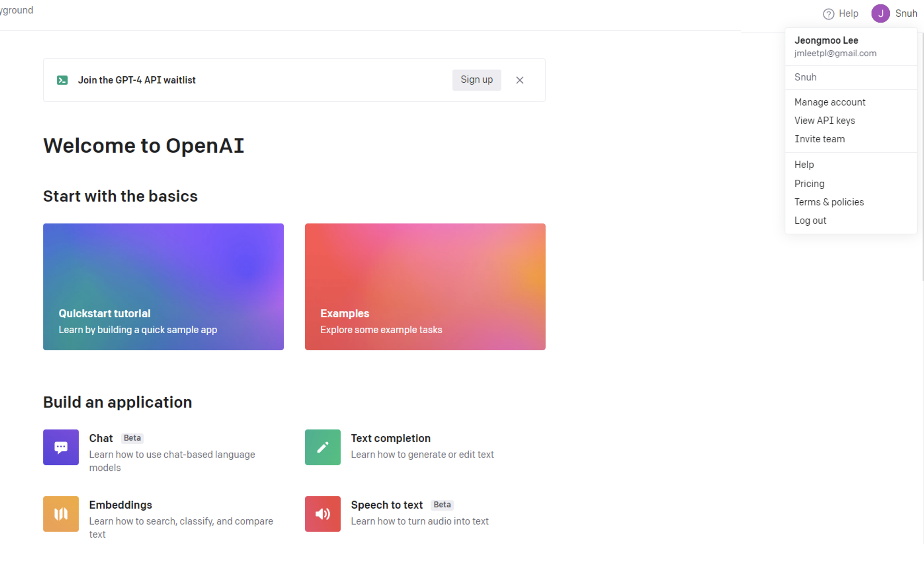
Task: Click the 'Build an application' heading
Action: (x=117, y=402)
